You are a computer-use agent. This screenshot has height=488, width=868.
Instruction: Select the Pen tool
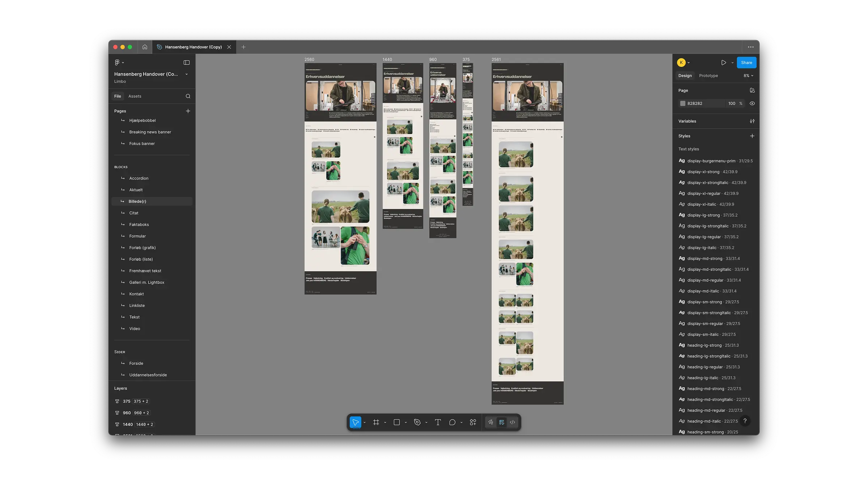[x=417, y=422]
